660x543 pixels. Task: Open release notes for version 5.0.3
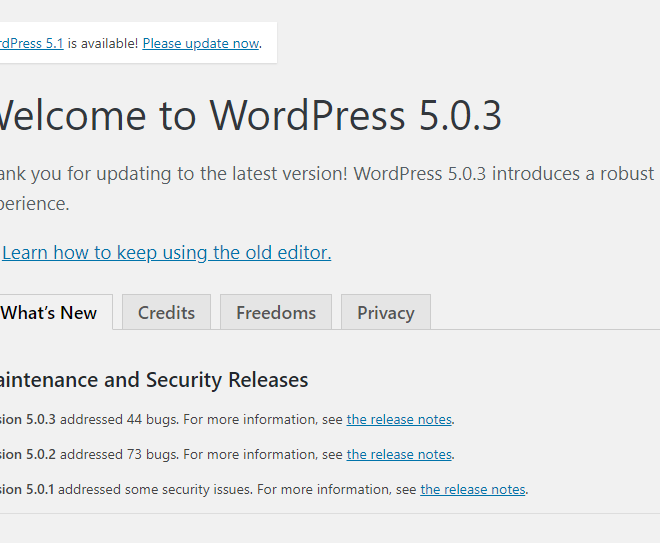(399, 419)
